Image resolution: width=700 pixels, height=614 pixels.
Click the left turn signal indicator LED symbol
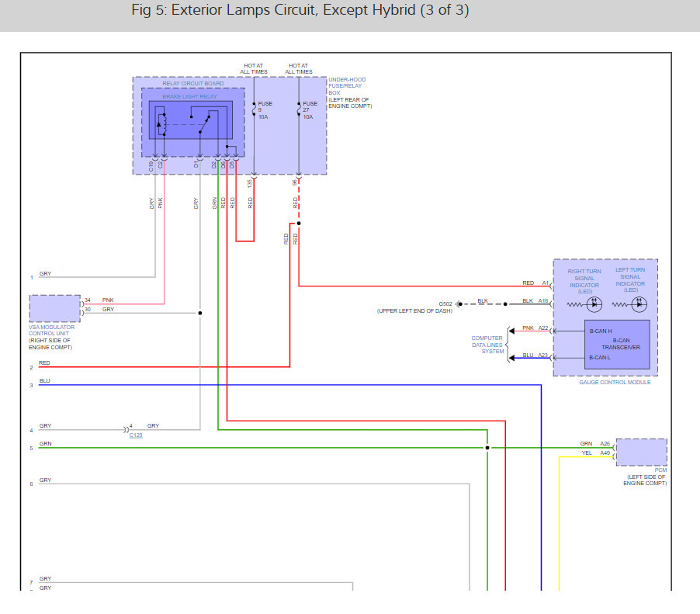coord(639,304)
